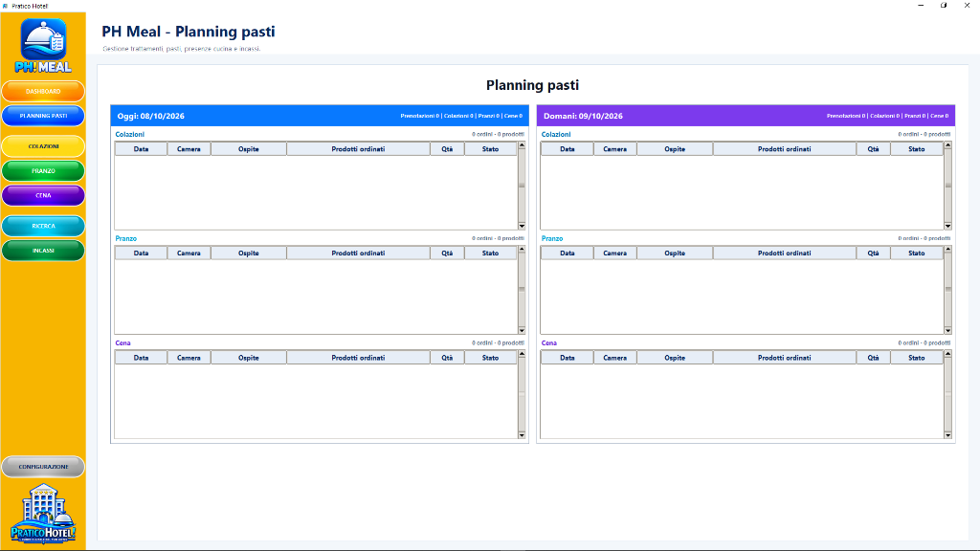Click Stato header in tomorrow's Colazioni table
This screenshot has width=980, height=551.
(917, 148)
